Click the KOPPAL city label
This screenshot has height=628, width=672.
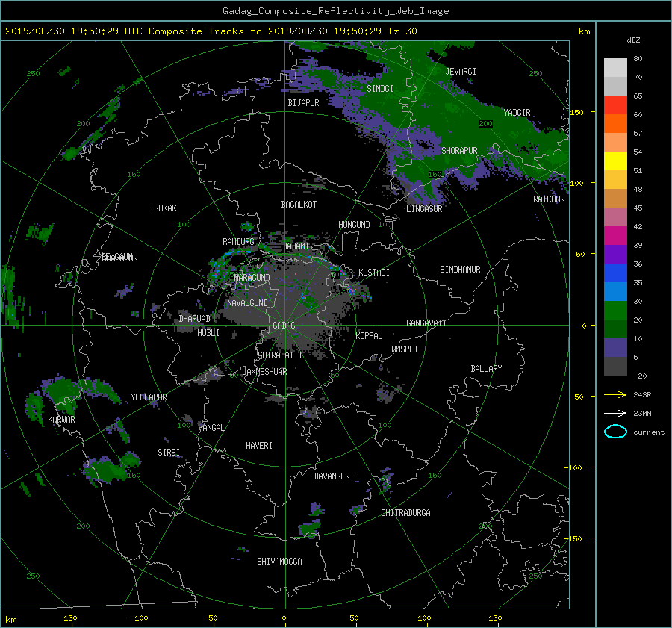point(369,336)
